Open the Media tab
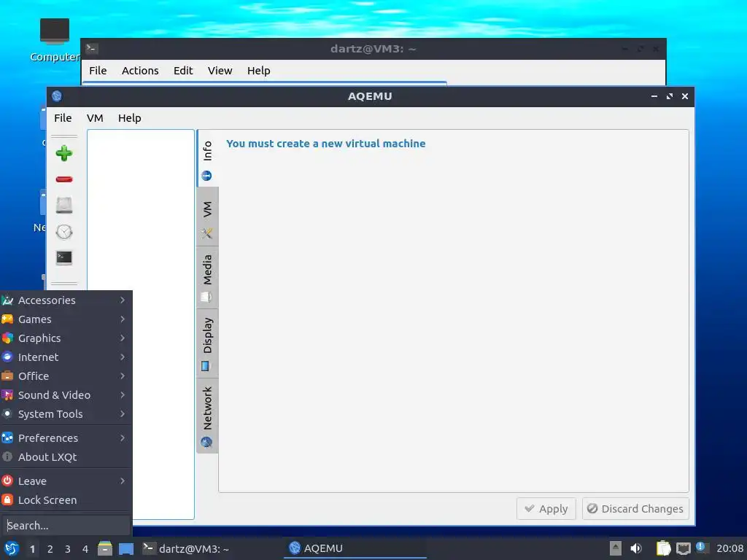The height and width of the screenshot is (560, 747). tap(207, 278)
